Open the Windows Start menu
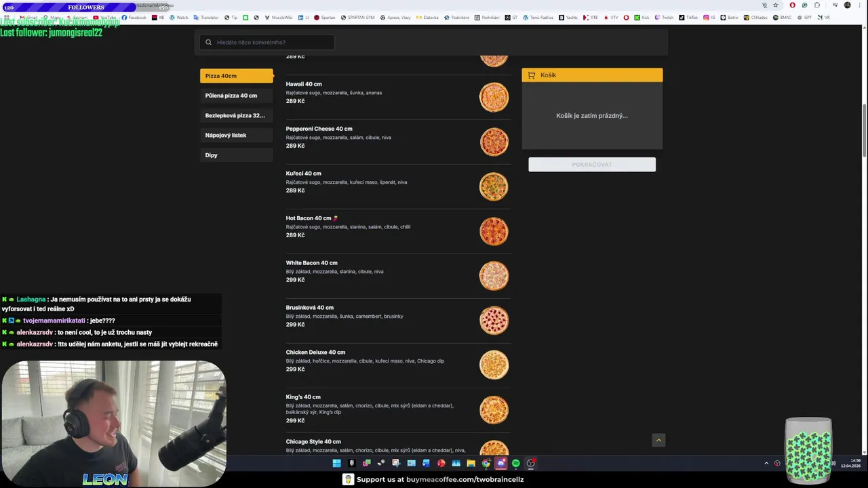This screenshot has height=488, width=868. [x=336, y=464]
